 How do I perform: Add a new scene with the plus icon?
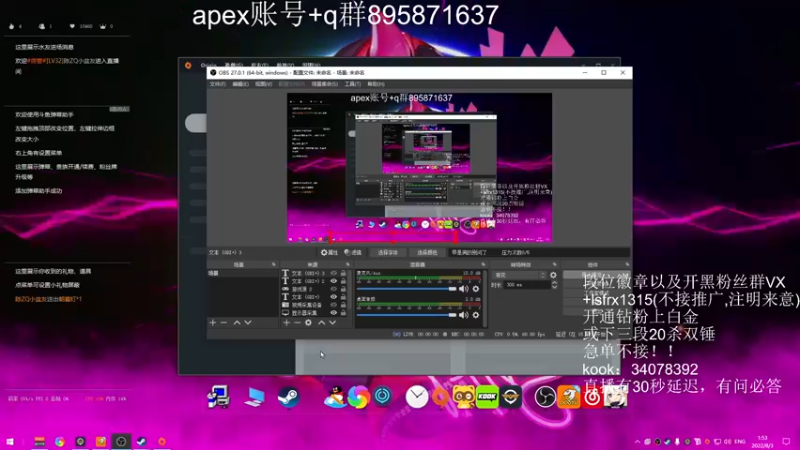213,322
